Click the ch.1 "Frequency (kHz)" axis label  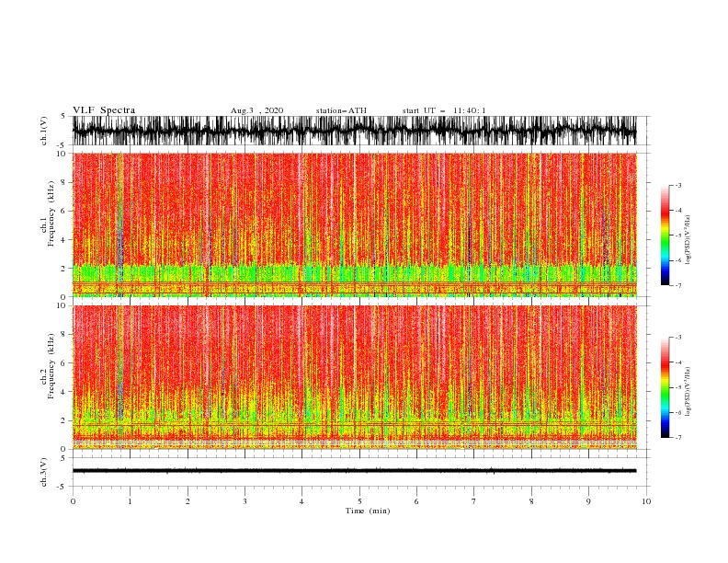(51, 213)
